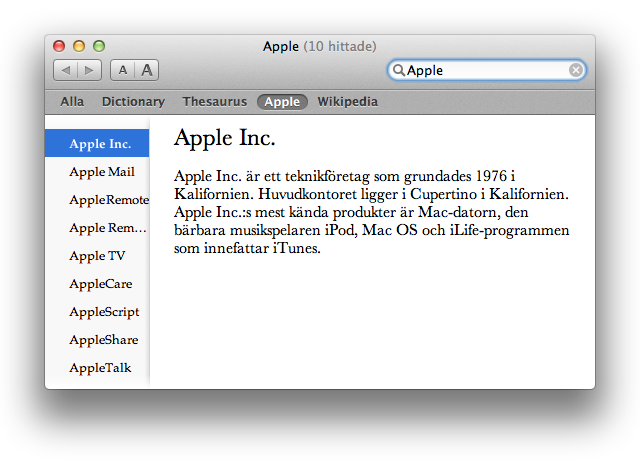Increase text size with the large A button
The image size is (640, 460).
coord(147,70)
